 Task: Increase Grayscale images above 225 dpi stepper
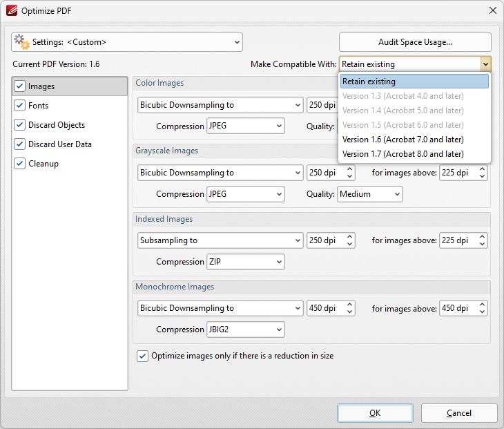coord(482,169)
